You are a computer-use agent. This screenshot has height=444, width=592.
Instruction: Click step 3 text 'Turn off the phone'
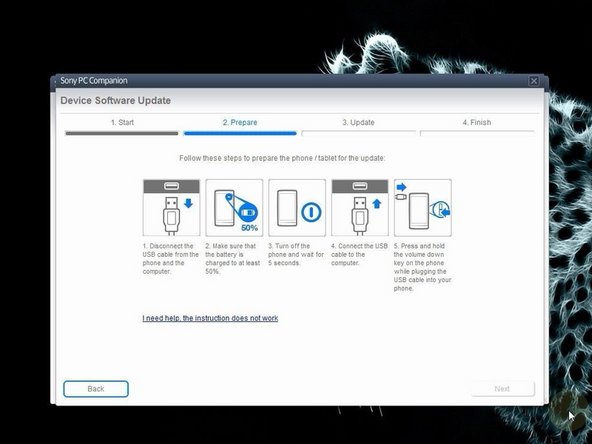296,254
